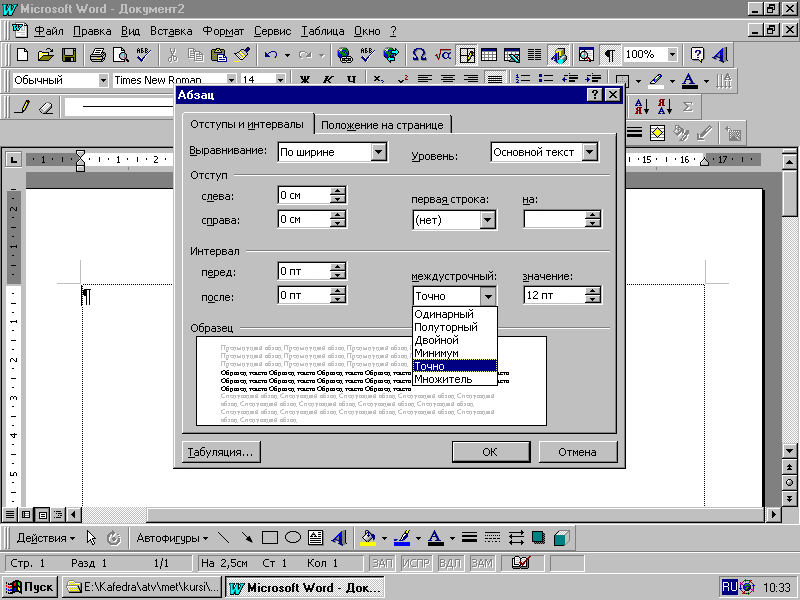Click the Help question mark toolbar icon
The height and width of the screenshot is (600, 800).
point(697,55)
